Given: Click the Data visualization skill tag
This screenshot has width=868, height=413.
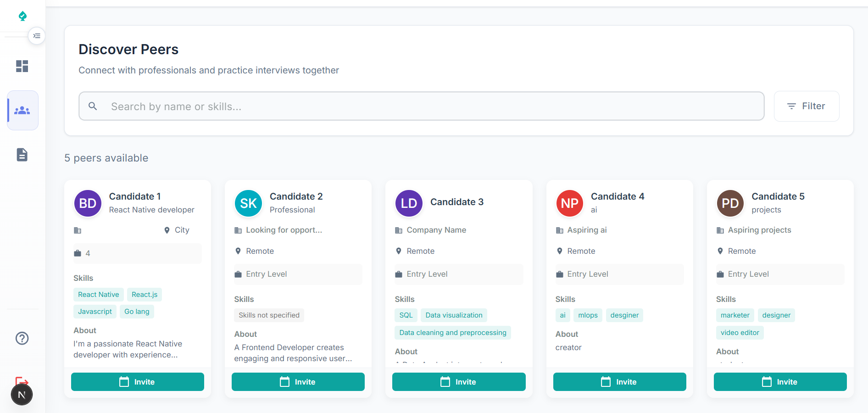Looking at the screenshot, I should point(454,315).
